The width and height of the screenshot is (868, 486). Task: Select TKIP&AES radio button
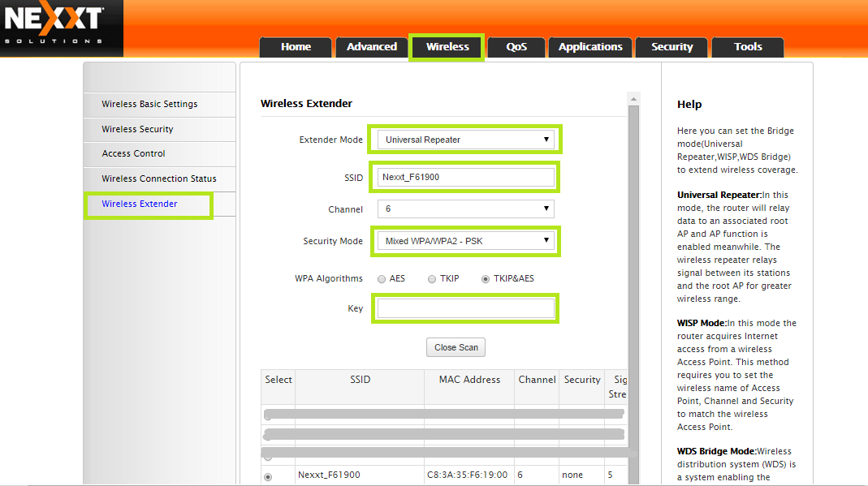tap(486, 279)
